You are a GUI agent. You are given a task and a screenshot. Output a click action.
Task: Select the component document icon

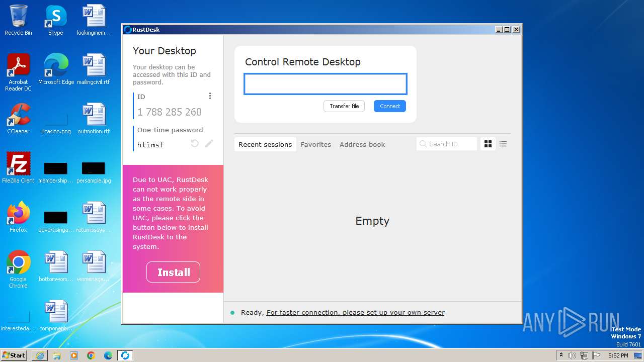[x=56, y=316]
